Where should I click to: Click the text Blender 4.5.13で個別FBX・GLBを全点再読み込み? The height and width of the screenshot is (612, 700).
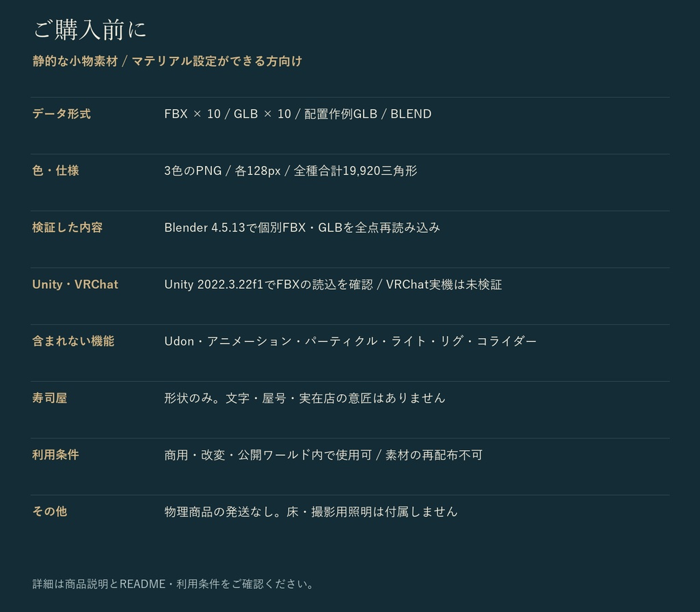click(x=302, y=227)
